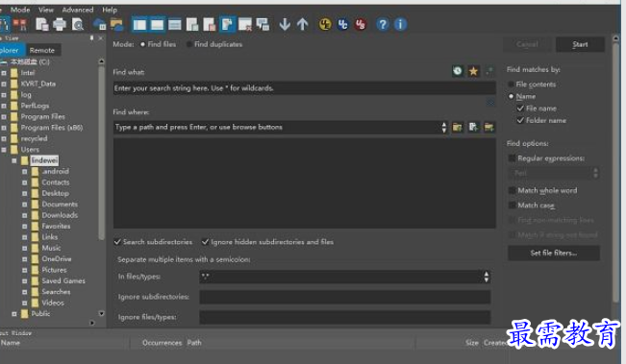
Task: Open print preview from the toolbar
Action: (78, 25)
